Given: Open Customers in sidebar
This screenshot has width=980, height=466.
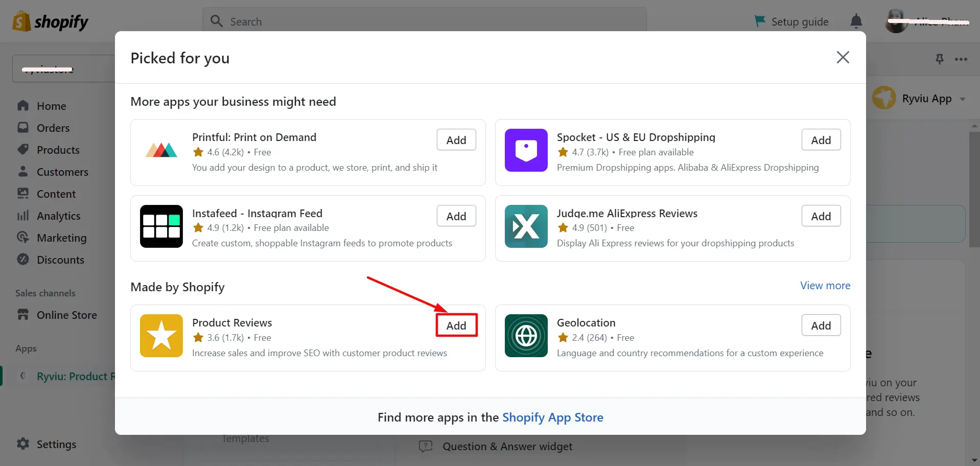Looking at the screenshot, I should (62, 172).
